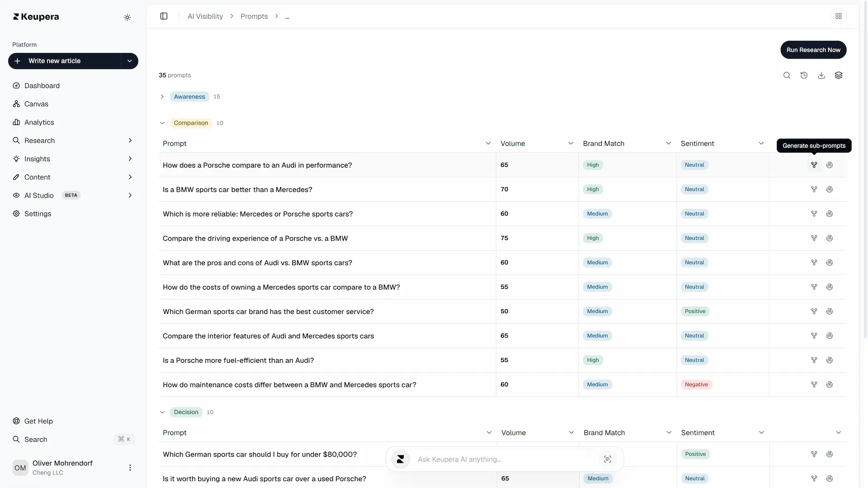Open Brand Match column chevron in Comparison table
Image resolution: width=868 pixels, height=488 pixels.
(669, 143)
